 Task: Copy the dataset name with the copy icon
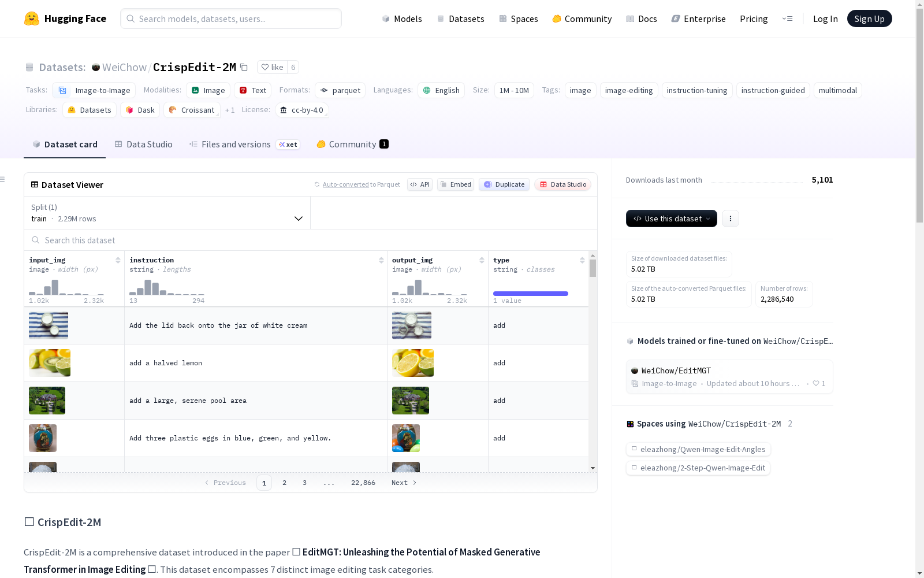point(244,67)
